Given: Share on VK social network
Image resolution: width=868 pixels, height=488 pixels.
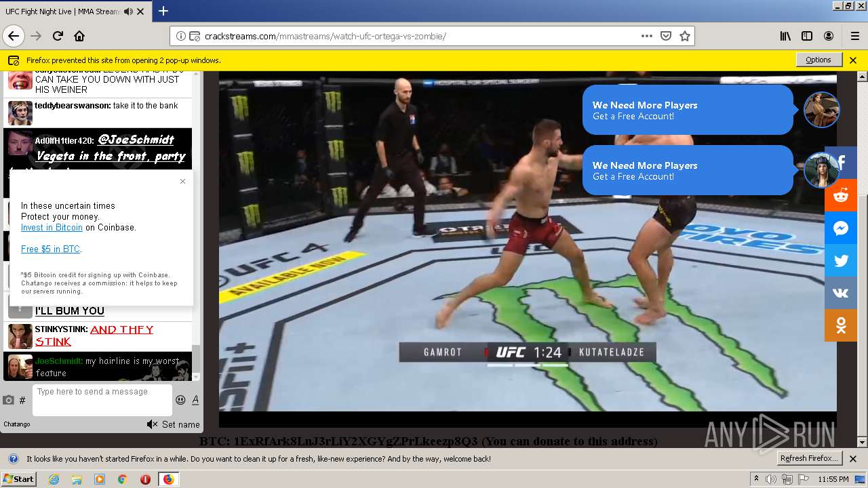Looking at the screenshot, I should point(841,293).
